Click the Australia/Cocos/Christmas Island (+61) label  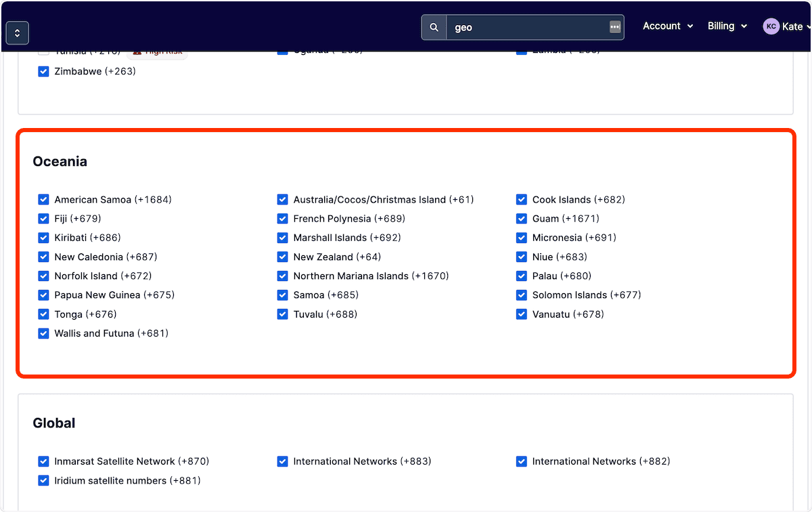point(384,200)
